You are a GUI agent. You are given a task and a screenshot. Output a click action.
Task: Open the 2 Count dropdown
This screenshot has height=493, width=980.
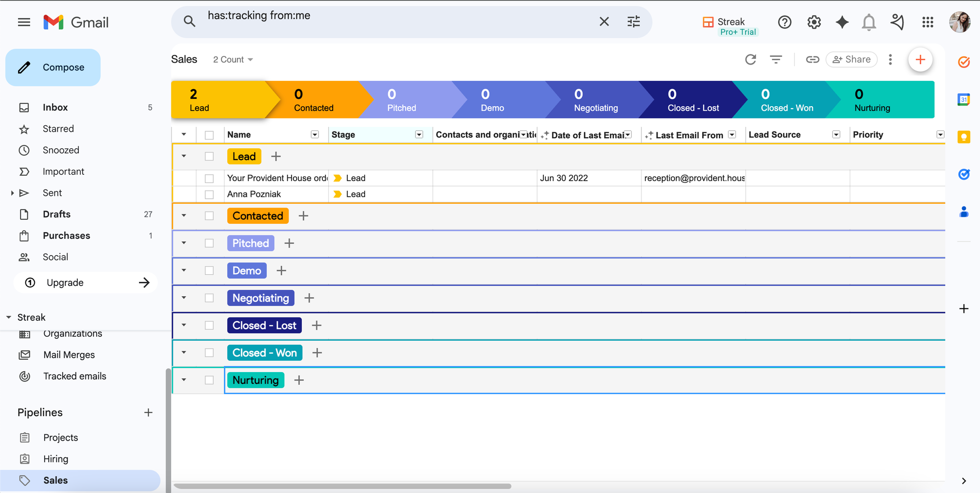[232, 59]
